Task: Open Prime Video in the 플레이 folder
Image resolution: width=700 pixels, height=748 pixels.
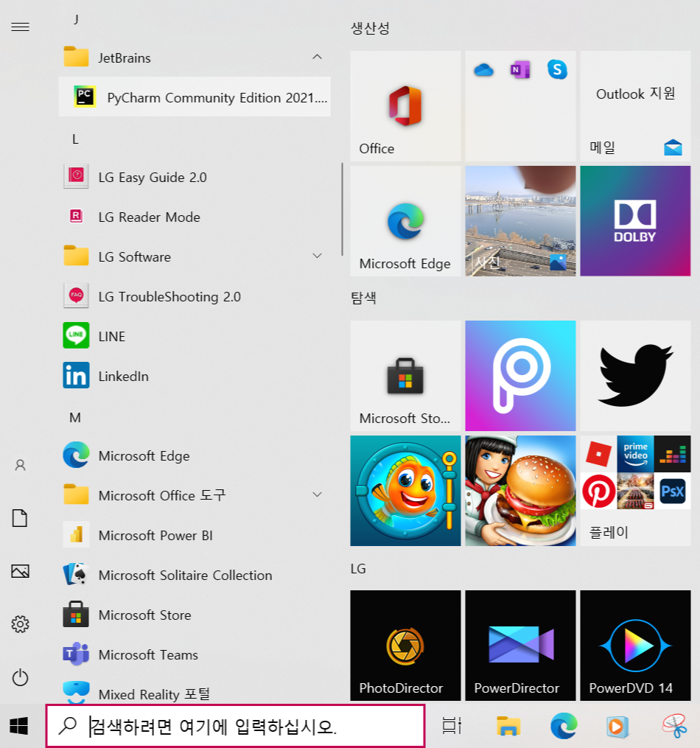Action: point(635,454)
